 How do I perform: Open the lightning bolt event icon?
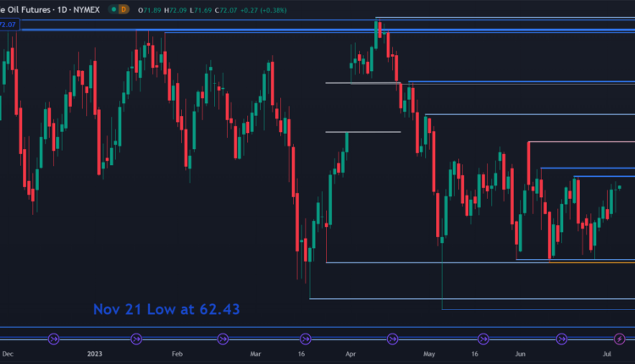[x=620, y=339]
